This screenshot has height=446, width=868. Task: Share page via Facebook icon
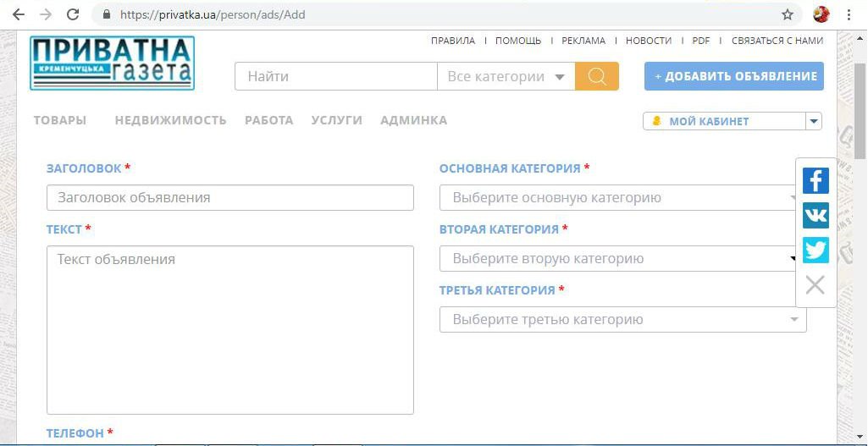tap(815, 180)
